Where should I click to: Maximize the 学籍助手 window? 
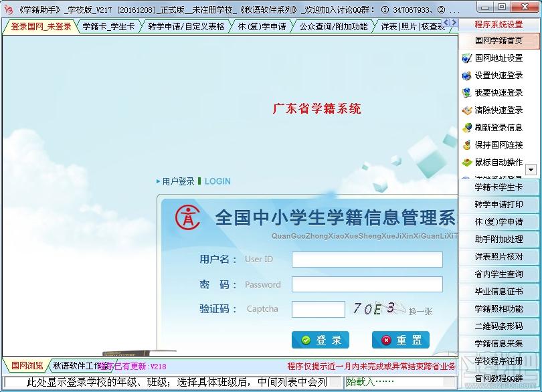tap(503, 7)
